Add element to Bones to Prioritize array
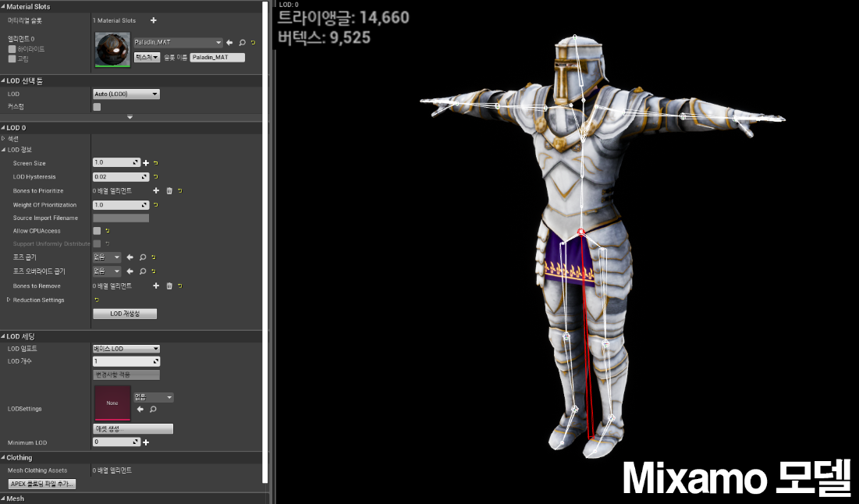 click(x=156, y=190)
